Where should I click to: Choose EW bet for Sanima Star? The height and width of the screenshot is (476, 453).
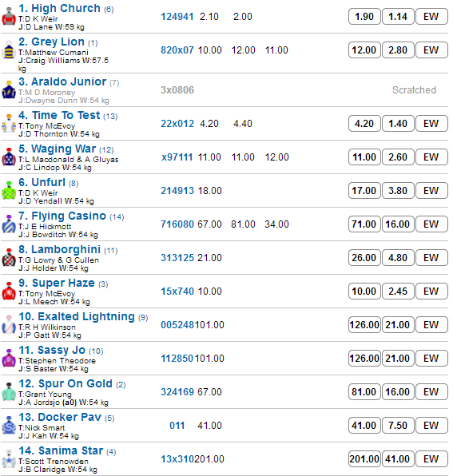[x=431, y=459]
